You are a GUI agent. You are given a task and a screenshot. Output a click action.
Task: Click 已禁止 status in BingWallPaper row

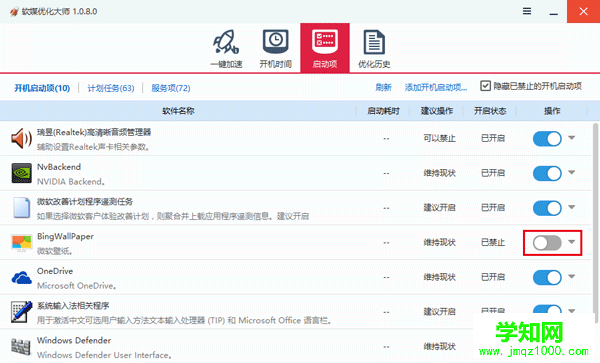493,243
